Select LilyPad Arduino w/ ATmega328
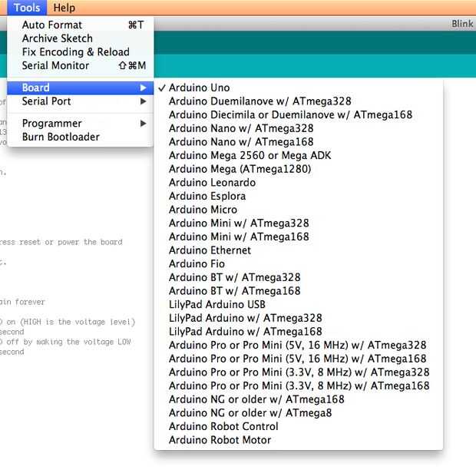476x470 pixels. pos(299,318)
